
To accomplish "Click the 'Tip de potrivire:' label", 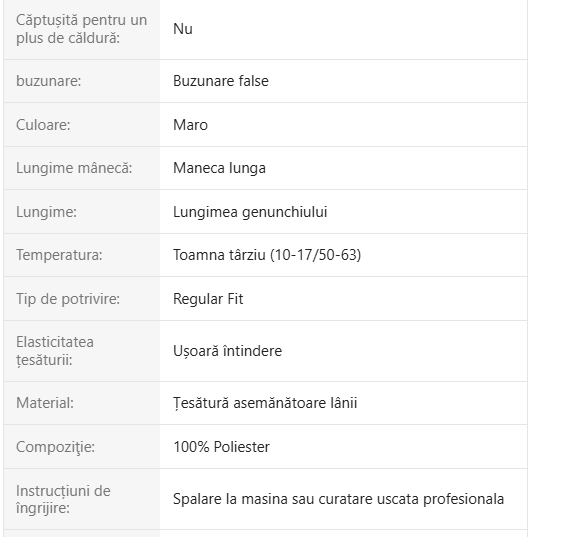I will [x=68, y=299].
